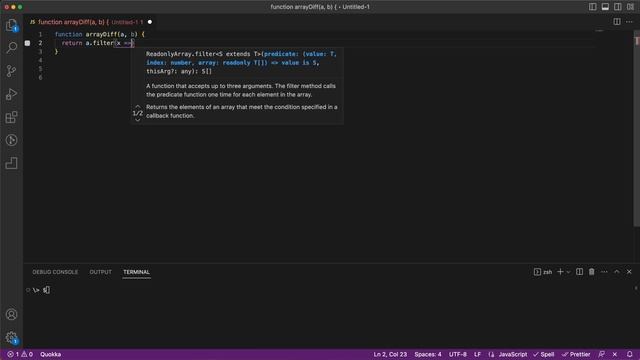Open the Extensions view
This screenshot has width=640, height=360.
[11, 117]
